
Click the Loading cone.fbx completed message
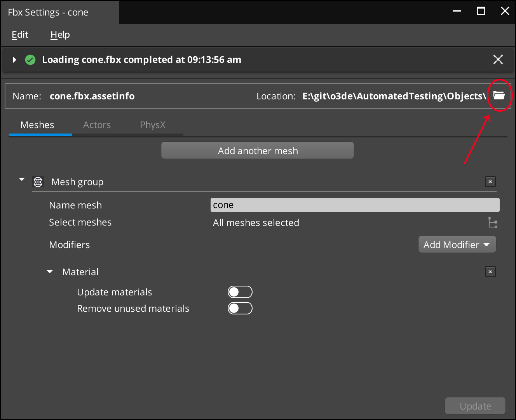click(x=142, y=60)
